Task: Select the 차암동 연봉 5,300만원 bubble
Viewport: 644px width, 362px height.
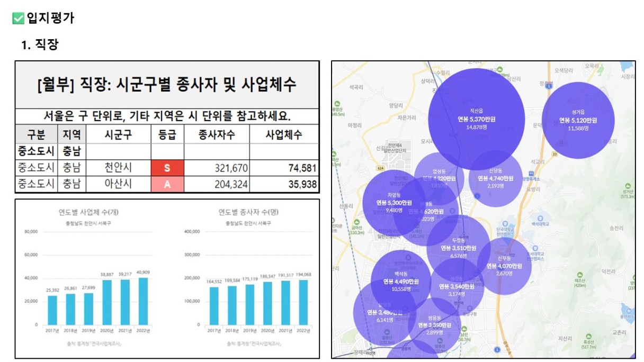Action: (393, 203)
